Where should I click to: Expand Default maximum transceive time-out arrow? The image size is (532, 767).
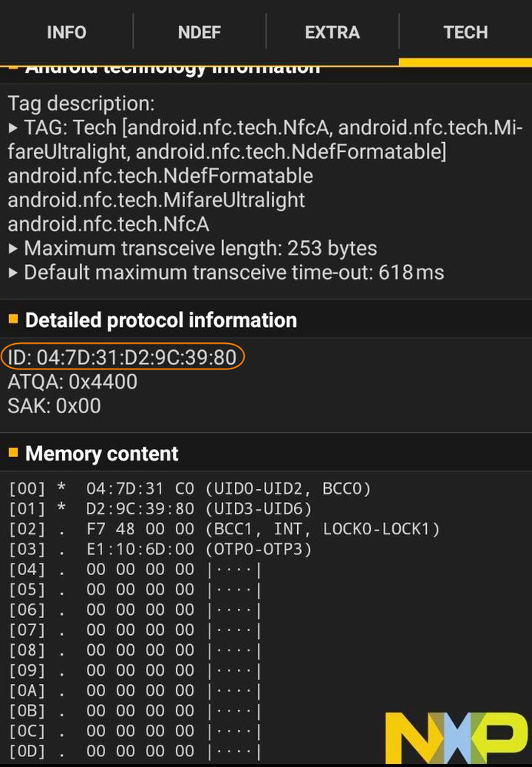[14, 273]
